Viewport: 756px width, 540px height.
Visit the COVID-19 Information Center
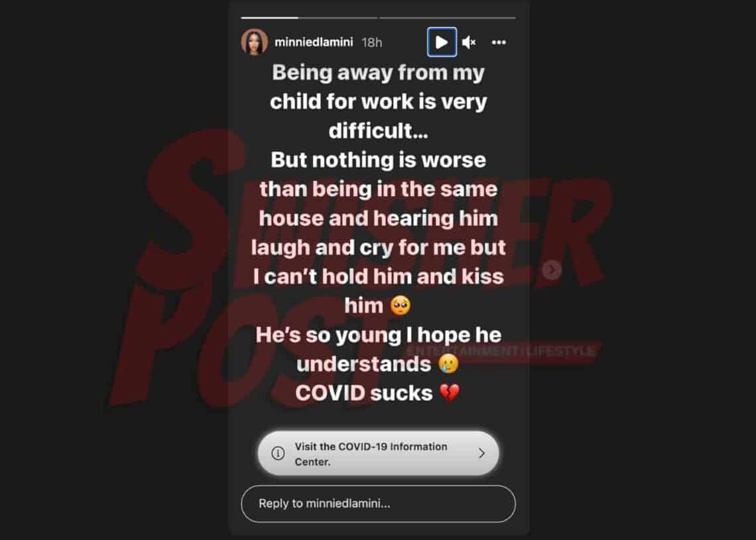(379, 453)
